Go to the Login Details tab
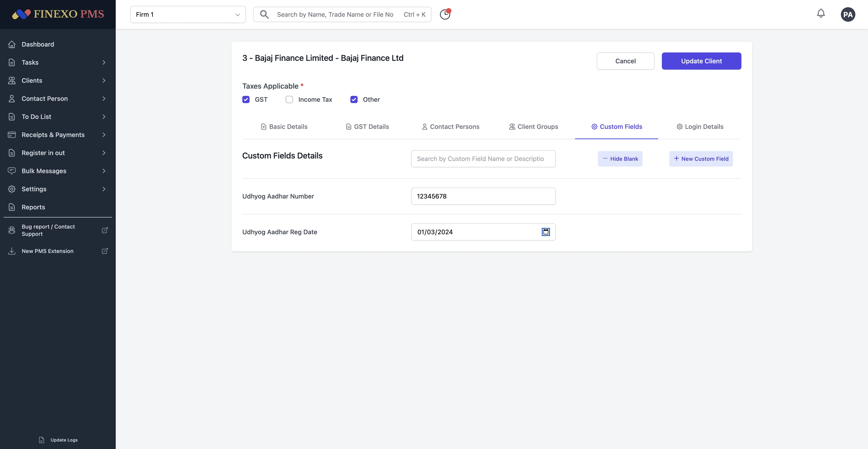The width and height of the screenshot is (868, 449). click(x=700, y=127)
